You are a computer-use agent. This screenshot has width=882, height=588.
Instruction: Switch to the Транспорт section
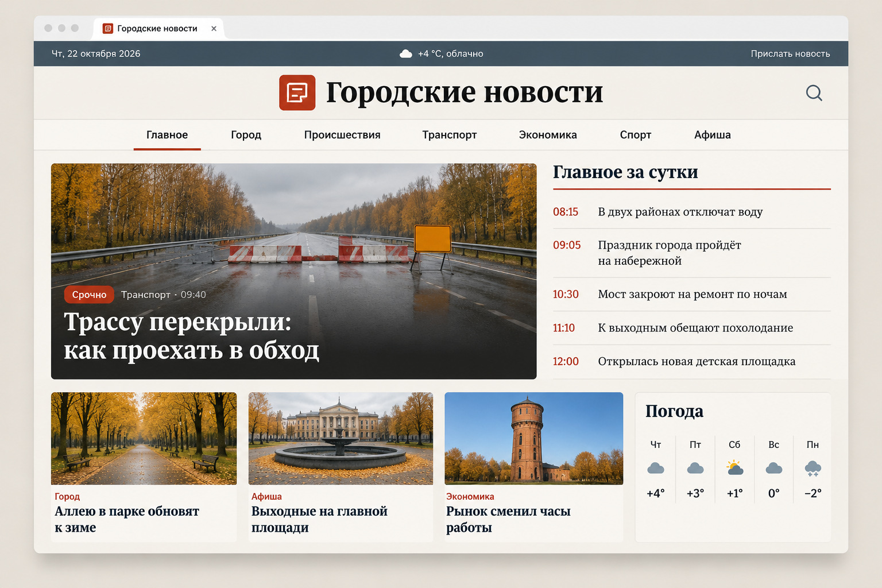(450, 135)
